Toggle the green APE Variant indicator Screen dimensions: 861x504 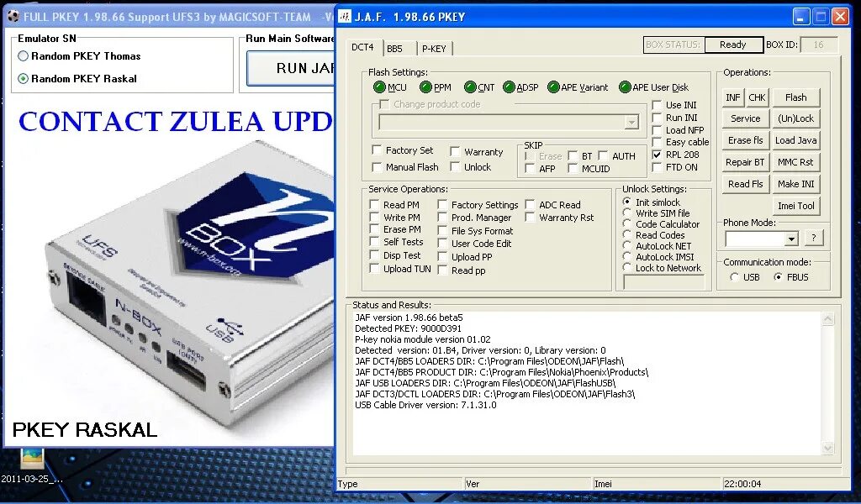click(x=553, y=87)
